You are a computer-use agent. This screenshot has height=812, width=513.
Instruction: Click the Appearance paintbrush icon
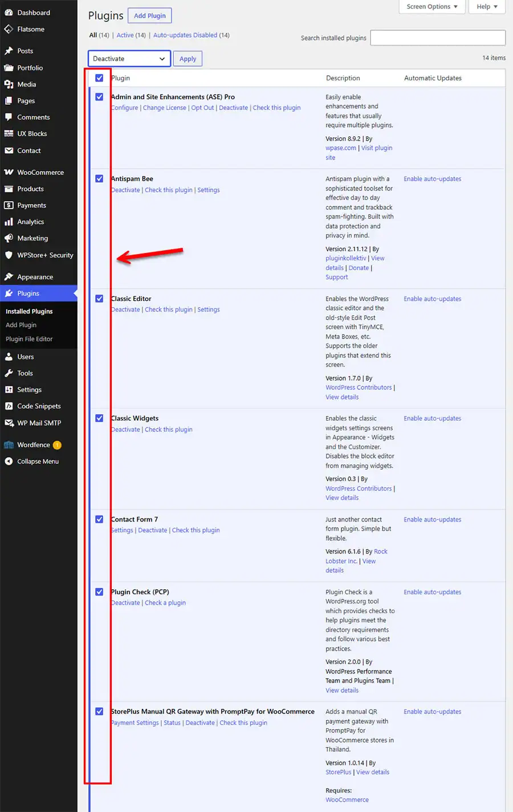coord(9,277)
